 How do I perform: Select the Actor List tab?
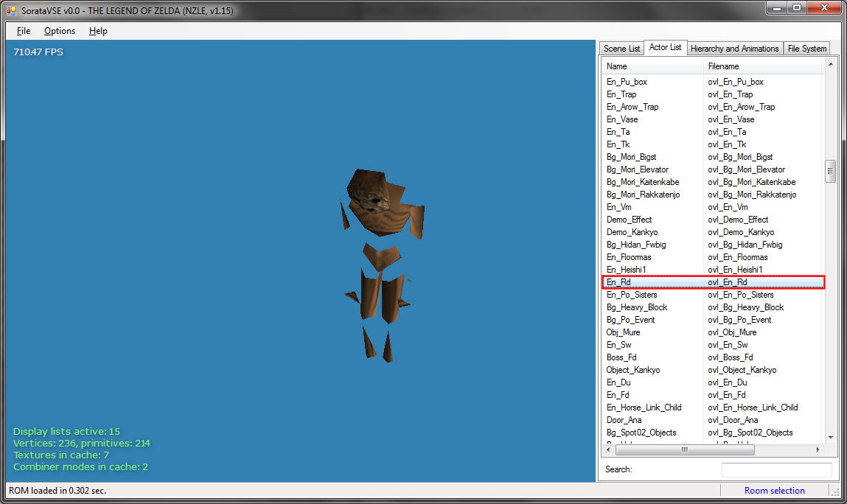pos(665,48)
